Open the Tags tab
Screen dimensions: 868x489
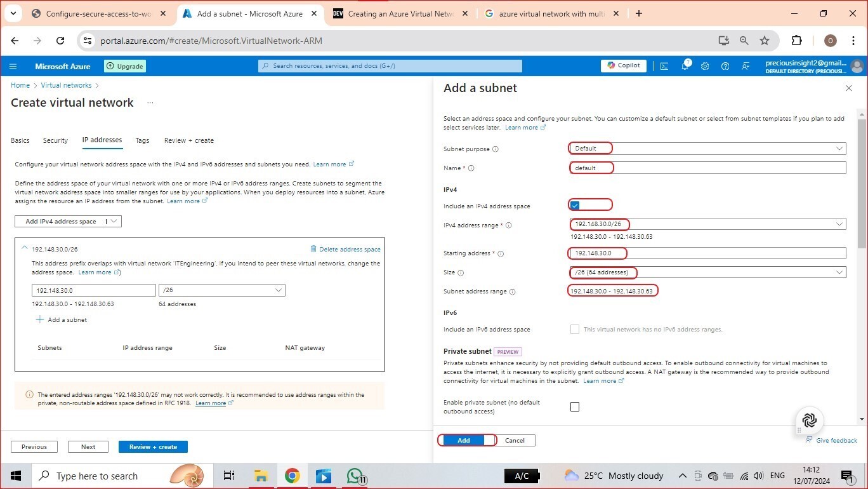[142, 140]
